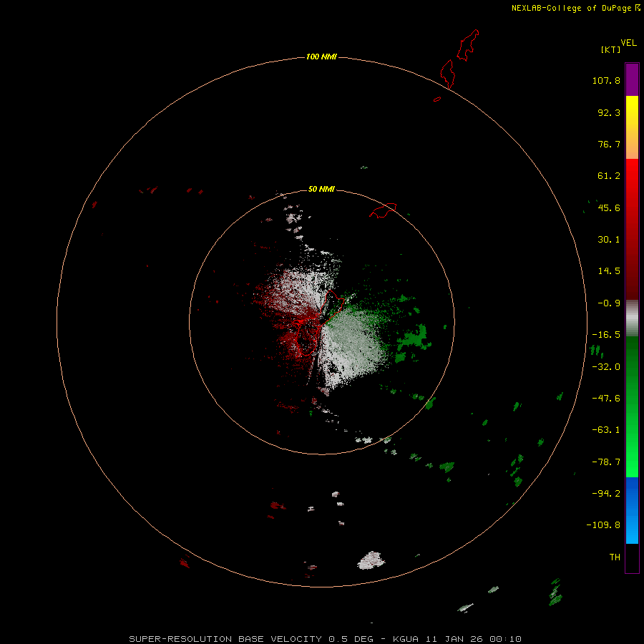
Task: Click the -47.6 velocity scale value
Action: tap(606, 399)
